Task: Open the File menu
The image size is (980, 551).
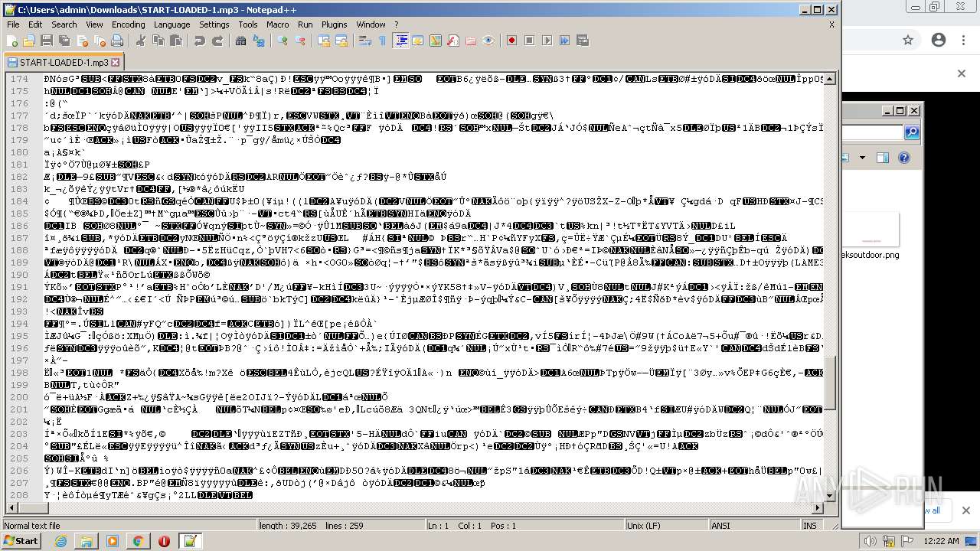Action: 13,24
